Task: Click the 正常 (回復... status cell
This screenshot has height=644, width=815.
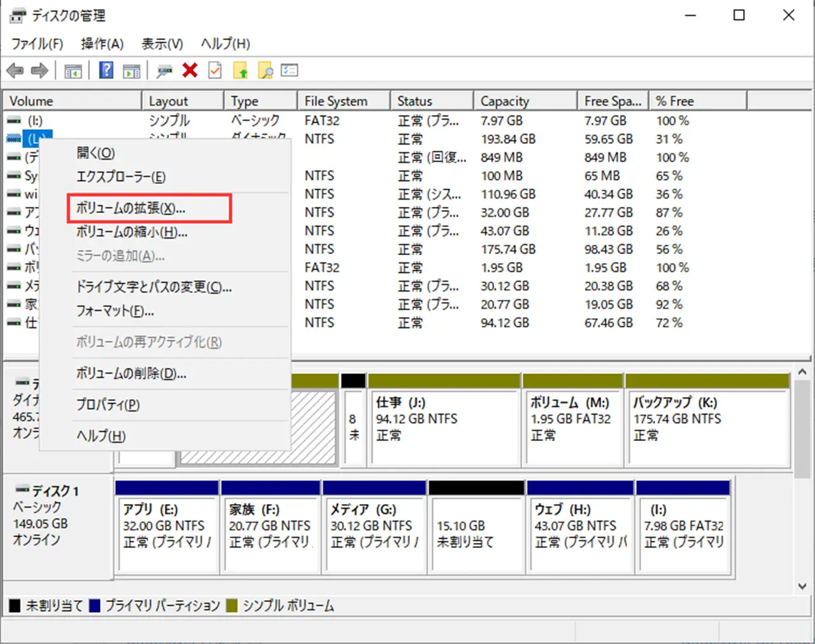Action: click(x=432, y=157)
